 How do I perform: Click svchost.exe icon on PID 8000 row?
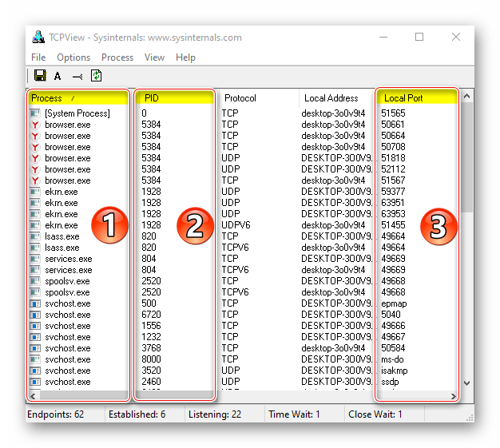[x=35, y=359]
